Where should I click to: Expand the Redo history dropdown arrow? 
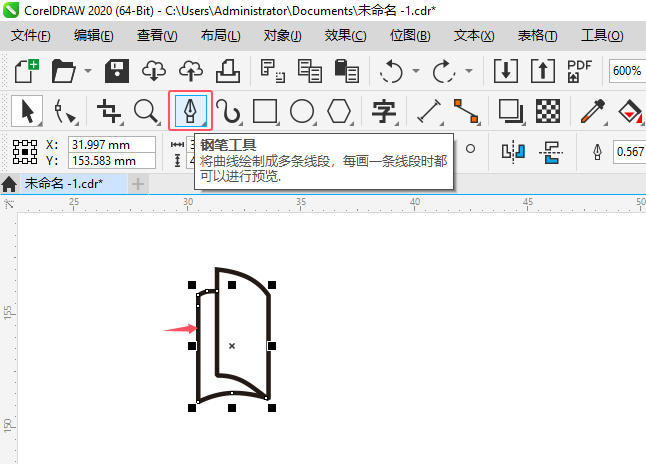pos(468,71)
